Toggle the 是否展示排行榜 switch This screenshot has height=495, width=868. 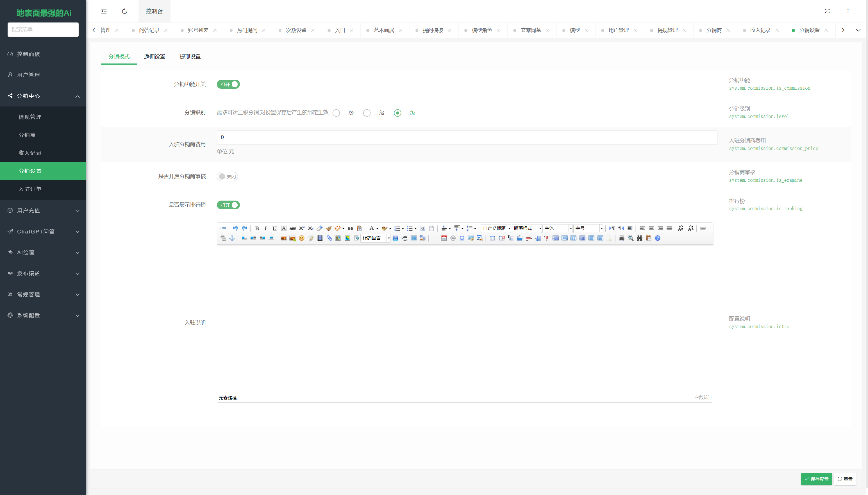pos(228,205)
